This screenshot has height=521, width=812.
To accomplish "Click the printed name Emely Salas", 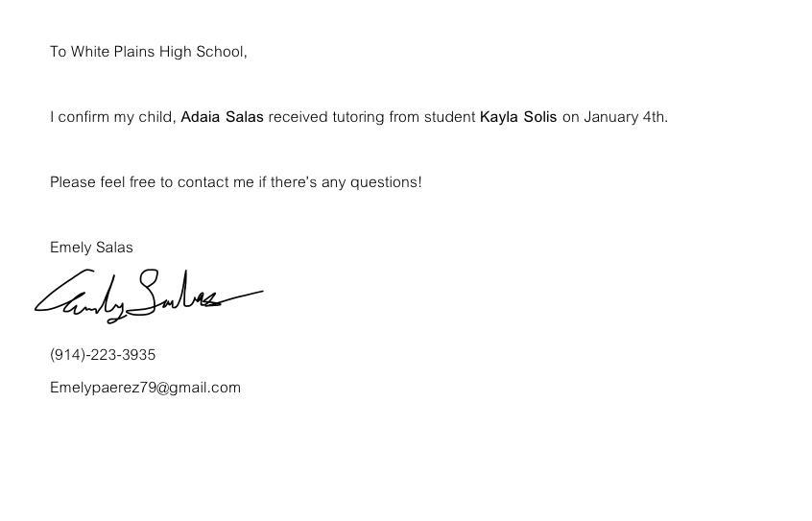I will (x=91, y=248).
